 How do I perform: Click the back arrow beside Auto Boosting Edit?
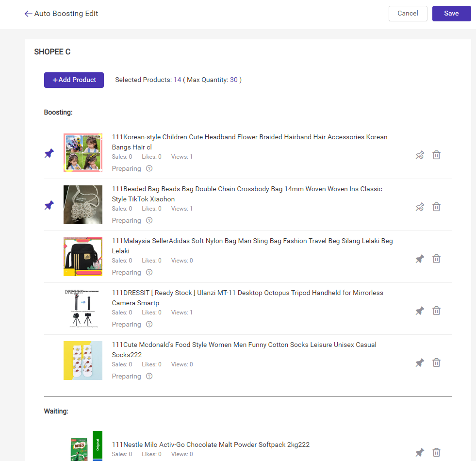click(x=28, y=14)
